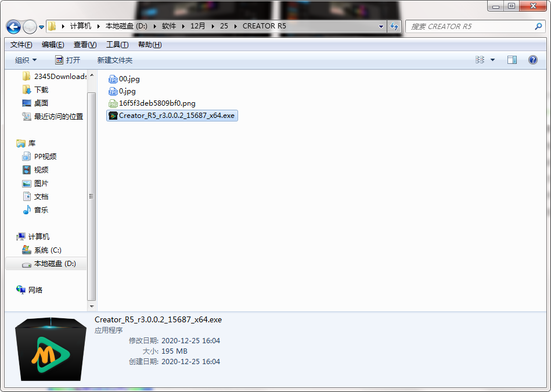This screenshot has width=551, height=392.
Task: Open the 文件(F) menu
Action: coord(21,45)
